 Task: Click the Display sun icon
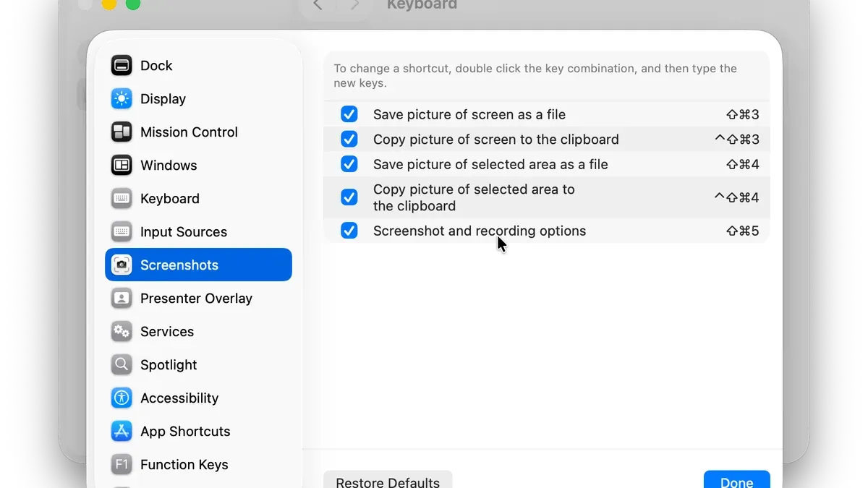[122, 99]
